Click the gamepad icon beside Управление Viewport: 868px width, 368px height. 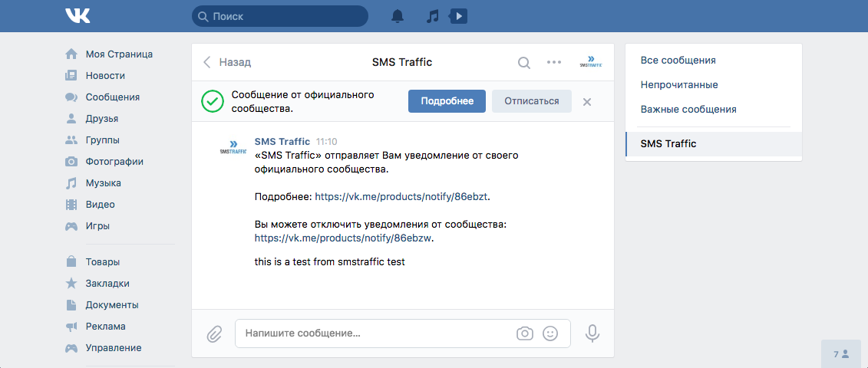(x=71, y=348)
